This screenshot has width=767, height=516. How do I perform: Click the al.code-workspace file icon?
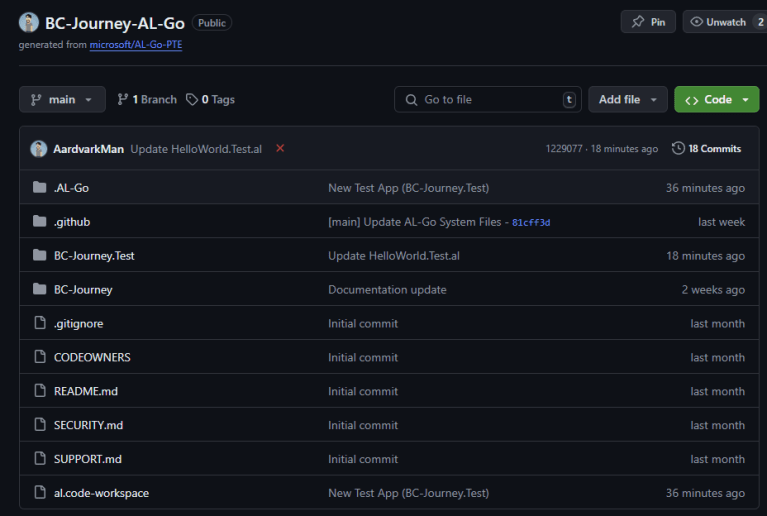[x=40, y=492]
